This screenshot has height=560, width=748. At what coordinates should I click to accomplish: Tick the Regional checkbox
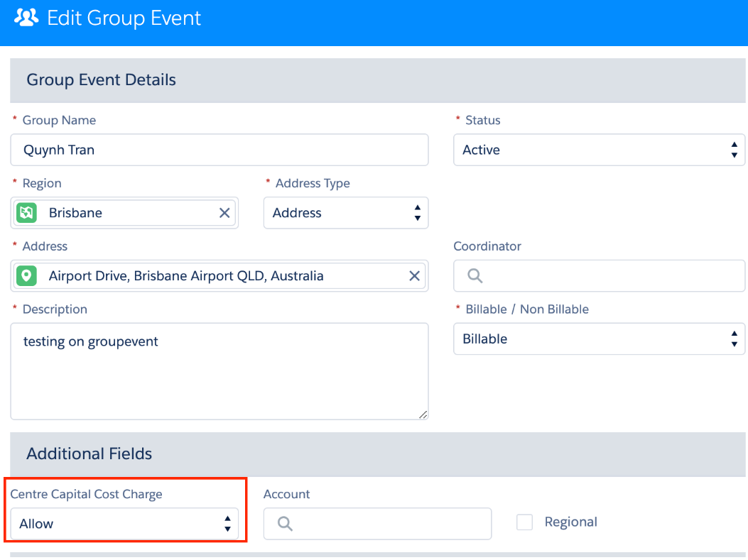525,522
